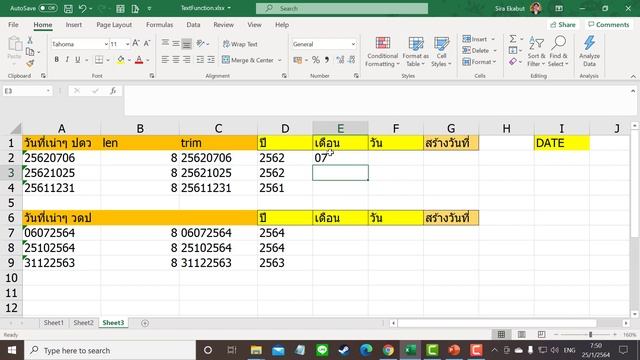This screenshot has height=360, width=640.
Task: Switch to the Page Layout tab
Action: click(114, 25)
